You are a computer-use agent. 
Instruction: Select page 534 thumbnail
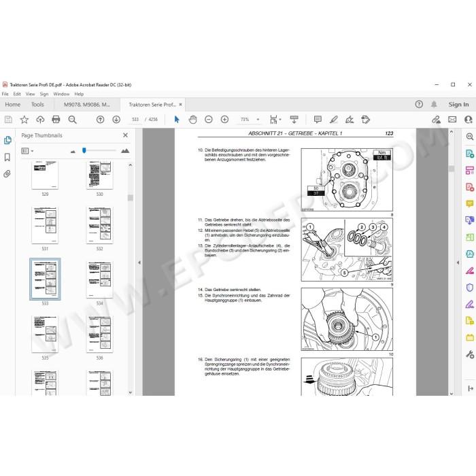[99, 279]
